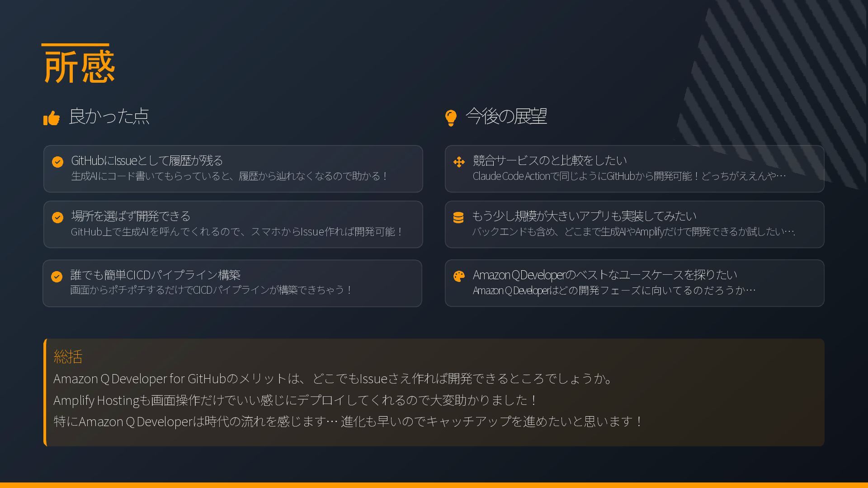Click the title 場所を選ばず開発できる

[x=131, y=216]
